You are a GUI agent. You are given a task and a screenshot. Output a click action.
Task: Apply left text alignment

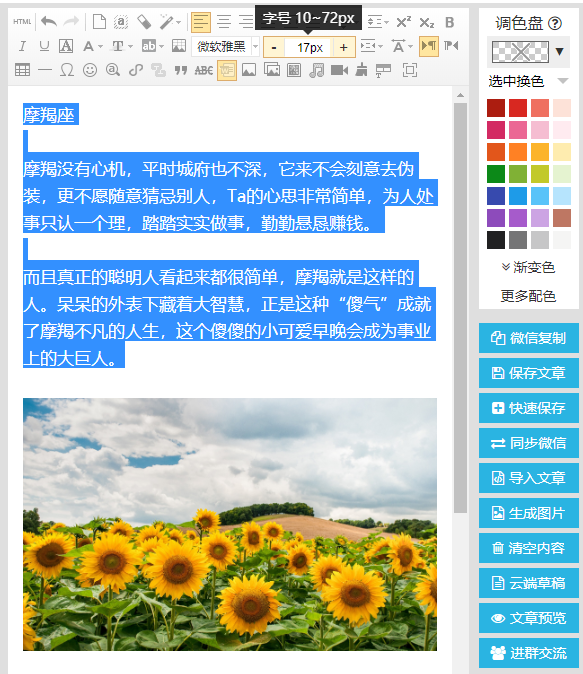click(x=201, y=22)
